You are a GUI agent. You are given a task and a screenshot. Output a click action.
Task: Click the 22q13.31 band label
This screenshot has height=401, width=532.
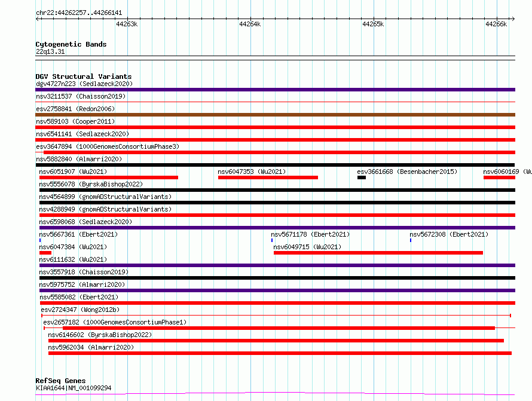[50, 51]
